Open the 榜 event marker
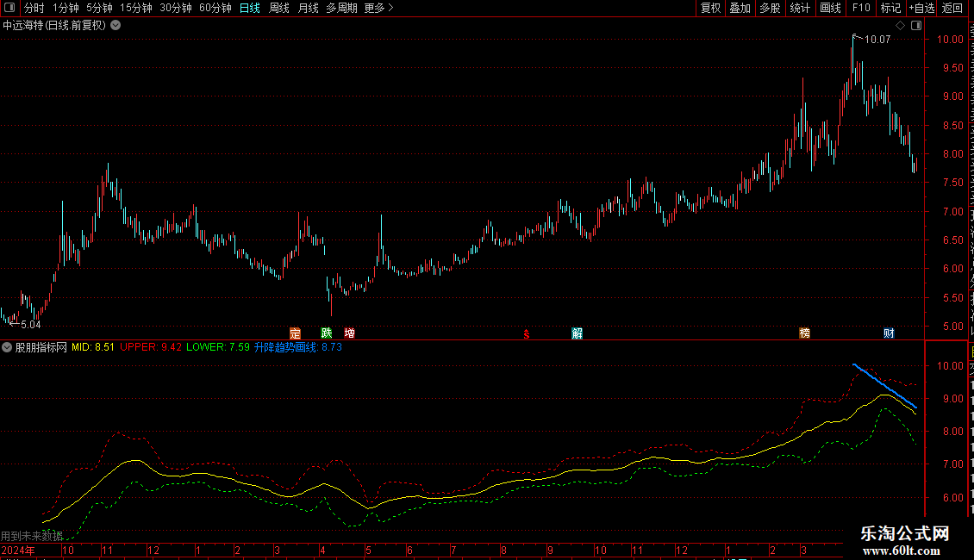 (x=804, y=333)
